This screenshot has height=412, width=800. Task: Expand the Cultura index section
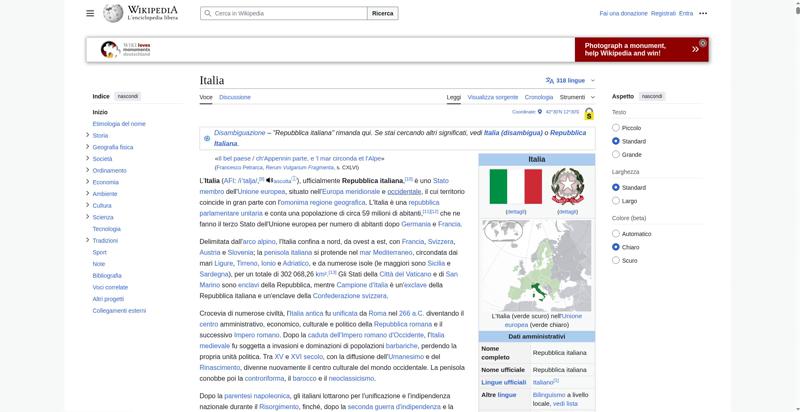[88, 205]
